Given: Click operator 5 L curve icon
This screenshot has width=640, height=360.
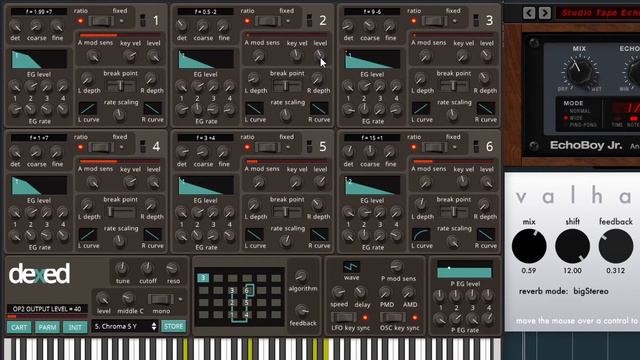Looking at the screenshot, I should tap(254, 235).
